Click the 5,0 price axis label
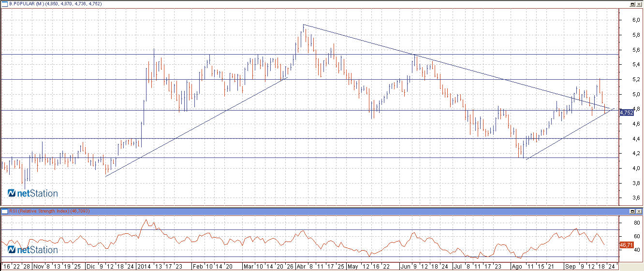Image resolution: width=644 pixels, height=271 pixels. pos(636,94)
